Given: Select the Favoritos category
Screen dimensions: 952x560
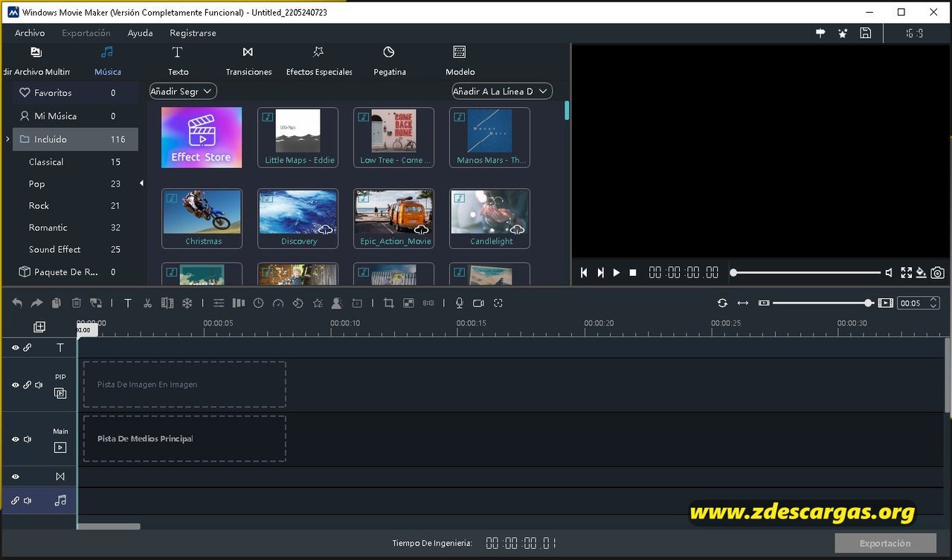Looking at the screenshot, I should (x=75, y=93).
